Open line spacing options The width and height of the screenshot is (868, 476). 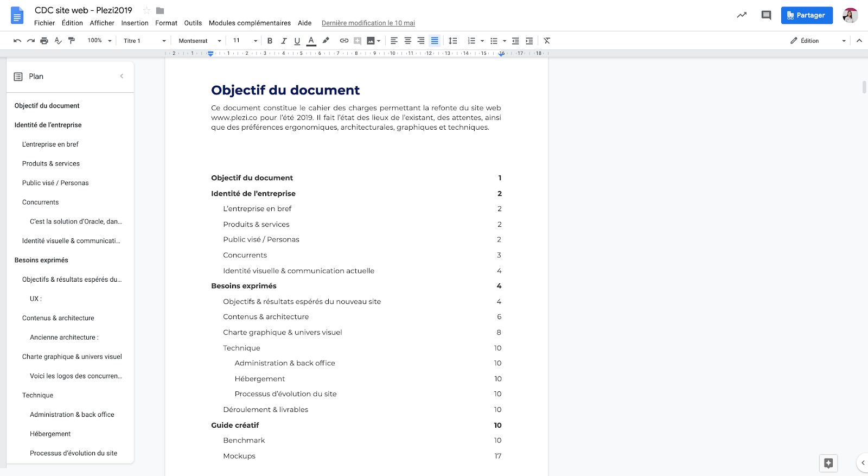pos(453,41)
